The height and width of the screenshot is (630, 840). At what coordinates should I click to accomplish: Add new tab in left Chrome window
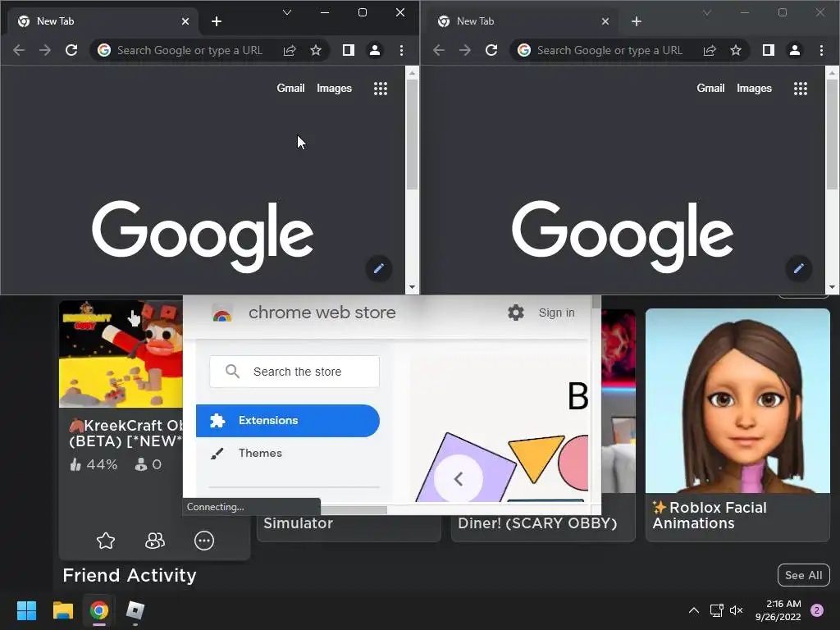coord(217,21)
